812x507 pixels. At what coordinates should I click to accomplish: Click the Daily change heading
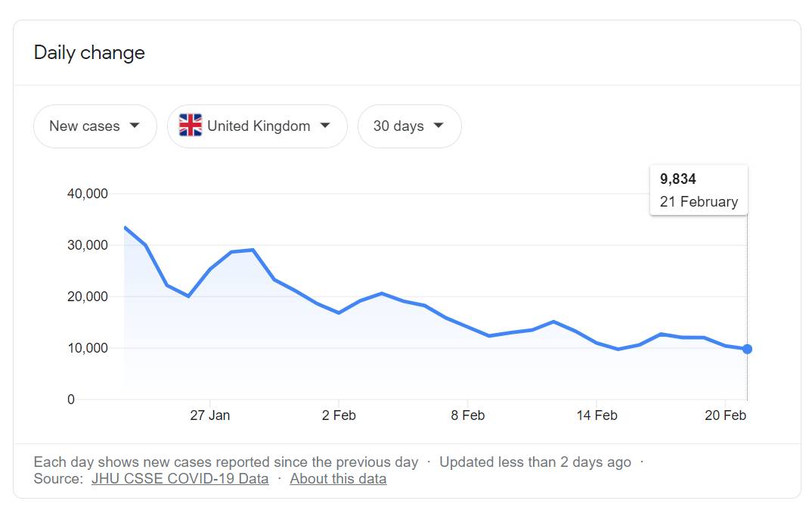point(89,53)
